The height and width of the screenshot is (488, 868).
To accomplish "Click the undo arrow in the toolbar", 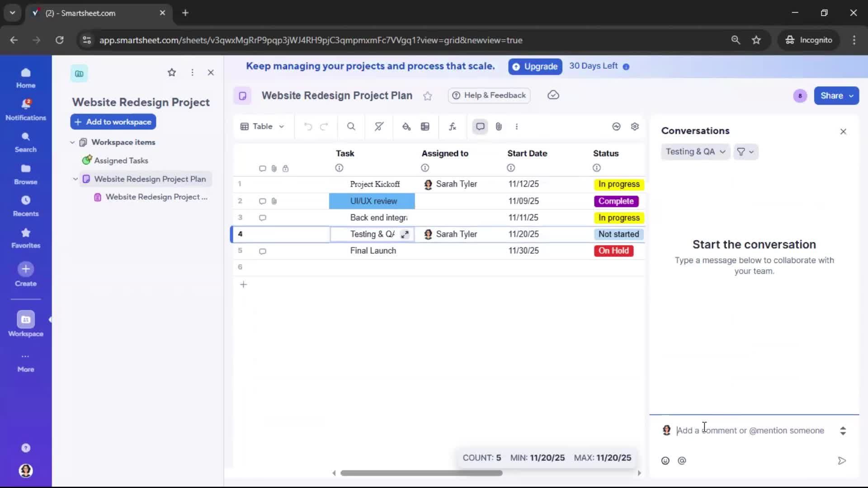I will pos(308,127).
